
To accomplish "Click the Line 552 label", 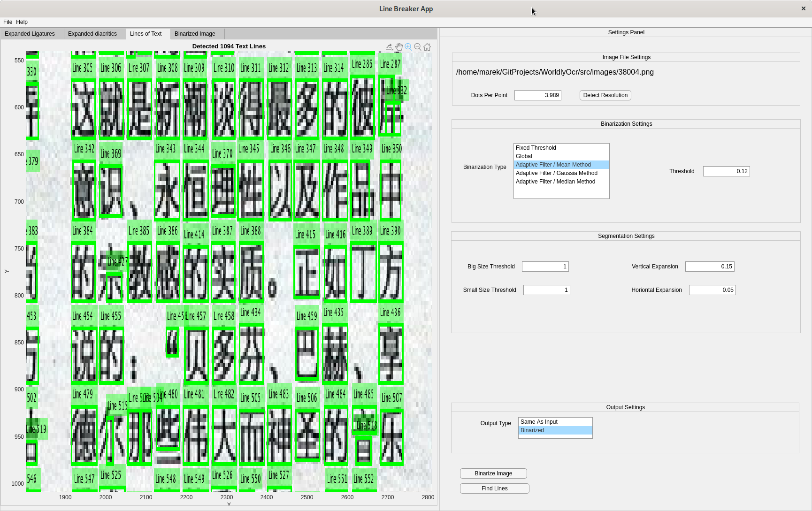I will (x=364, y=479).
